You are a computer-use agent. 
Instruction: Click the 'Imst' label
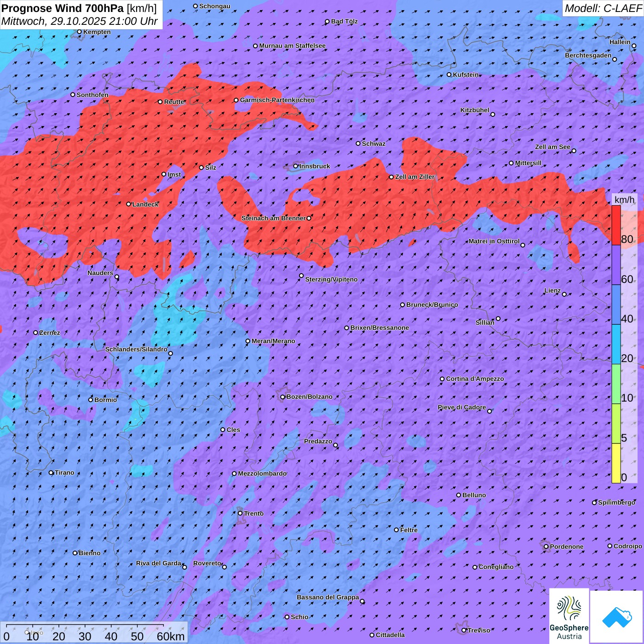pos(174,174)
